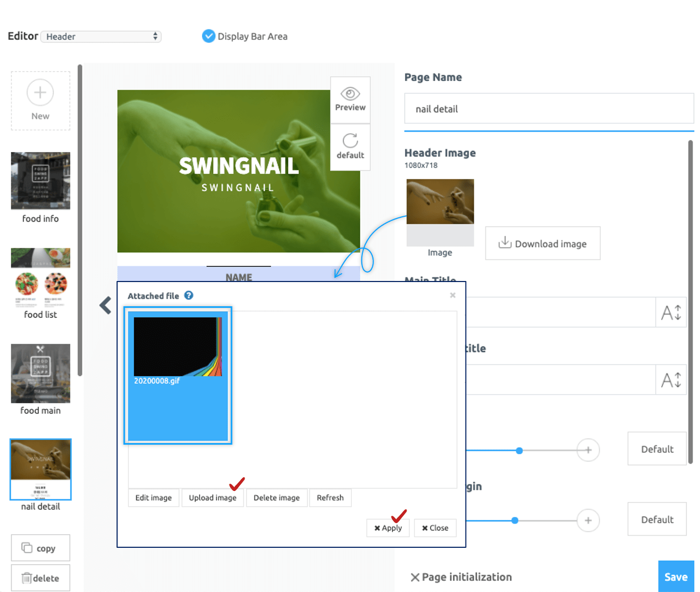
Task: Click the help question mark icon
Action: click(x=189, y=296)
